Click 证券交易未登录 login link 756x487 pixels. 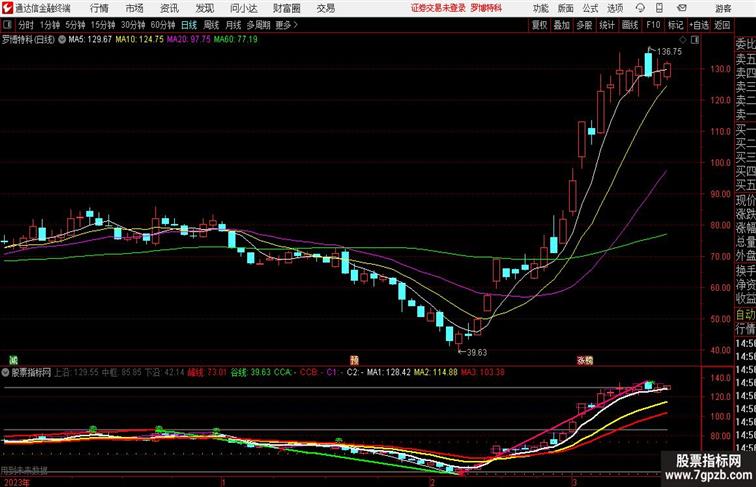click(438, 8)
